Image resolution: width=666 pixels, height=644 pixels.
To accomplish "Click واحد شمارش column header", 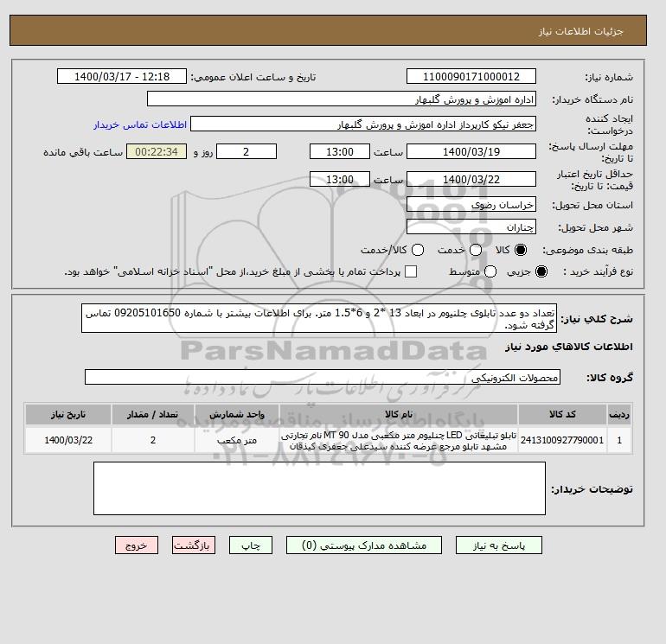I will pos(237,414).
